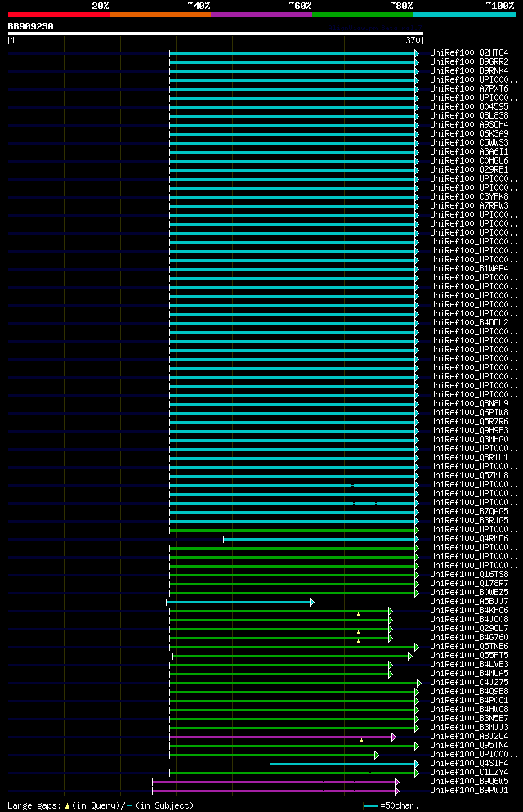The image size is (523, 812).
Task: Select the UniRef100_Q29CL7 label
Action: click(469, 629)
